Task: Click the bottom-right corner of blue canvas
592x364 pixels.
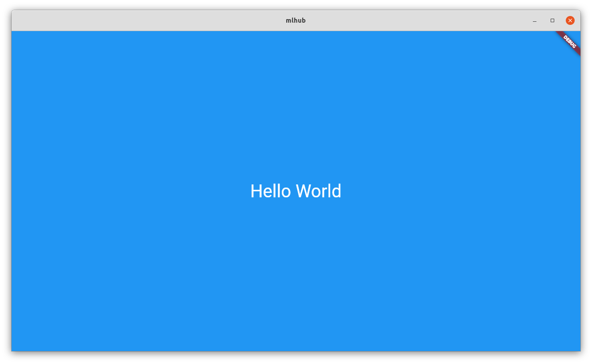Action: tap(578, 348)
